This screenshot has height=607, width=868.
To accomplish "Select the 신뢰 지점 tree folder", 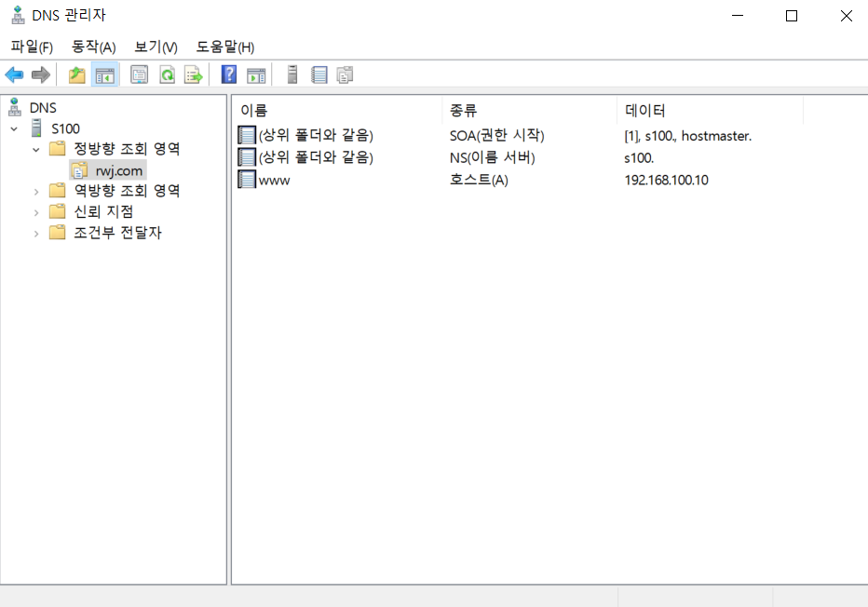I will click(x=103, y=212).
